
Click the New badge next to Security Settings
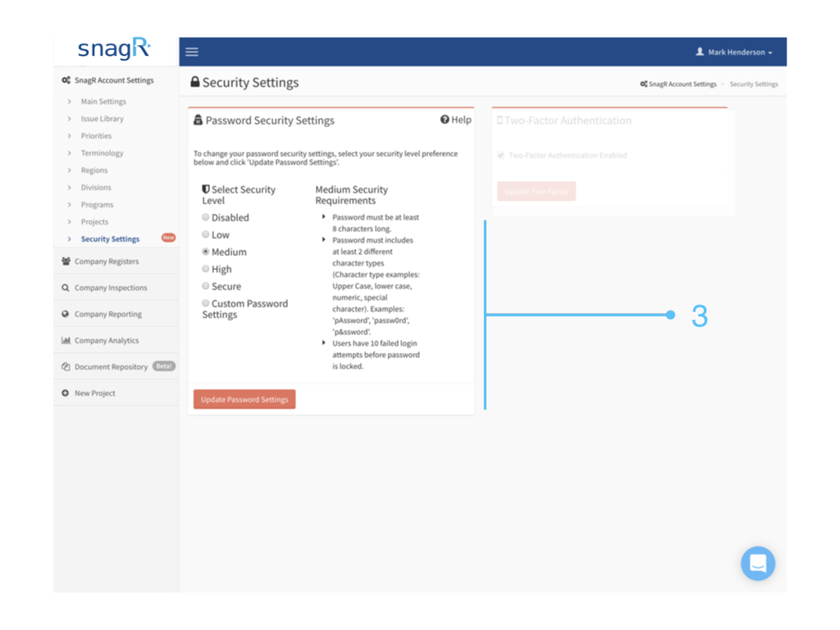click(168, 237)
